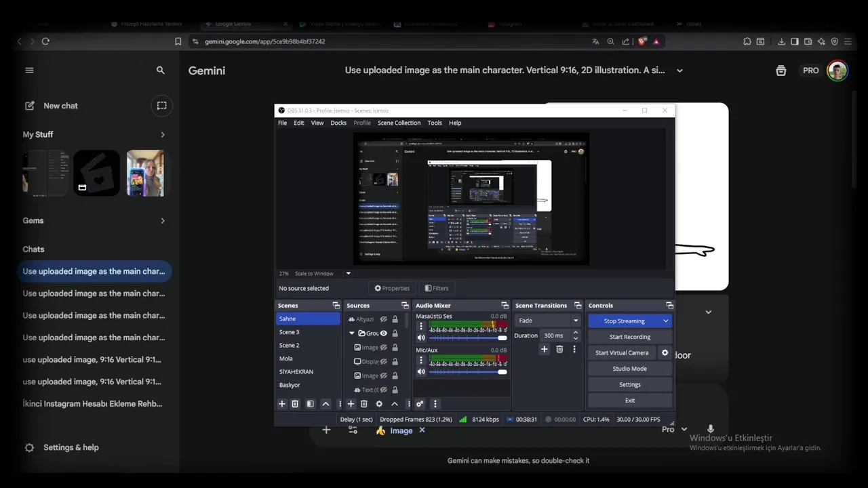Open OBS Scene Collection menu
868x488 pixels.
click(x=399, y=123)
